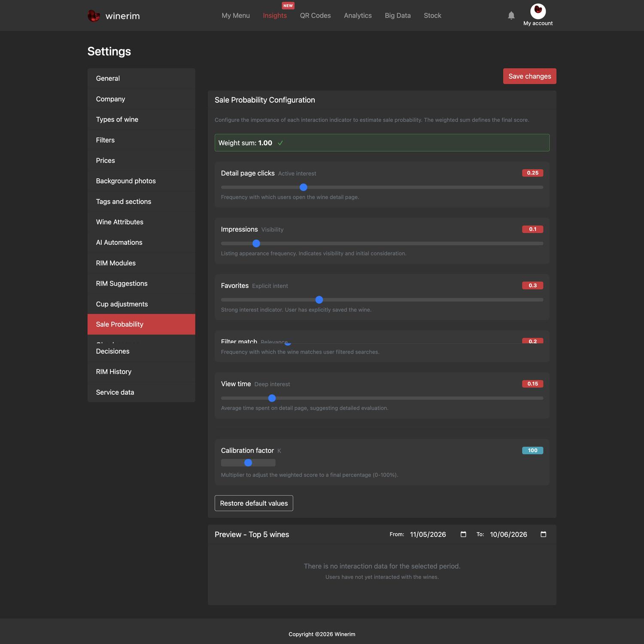This screenshot has width=644, height=644.
Task: Open Prices settings
Action: (141, 160)
